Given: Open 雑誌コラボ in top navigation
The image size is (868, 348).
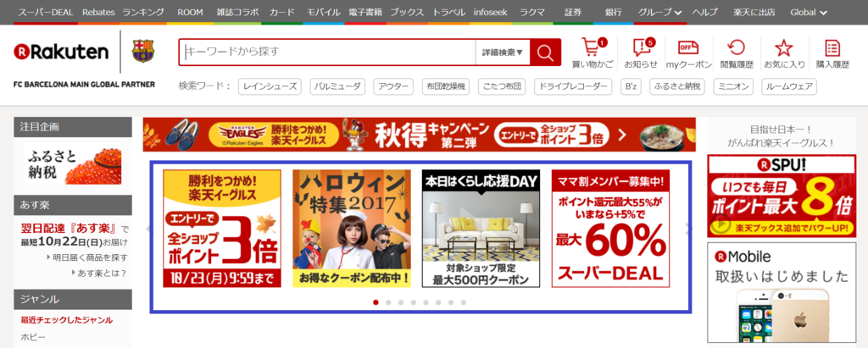Looking at the screenshot, I should click(238, 12).
